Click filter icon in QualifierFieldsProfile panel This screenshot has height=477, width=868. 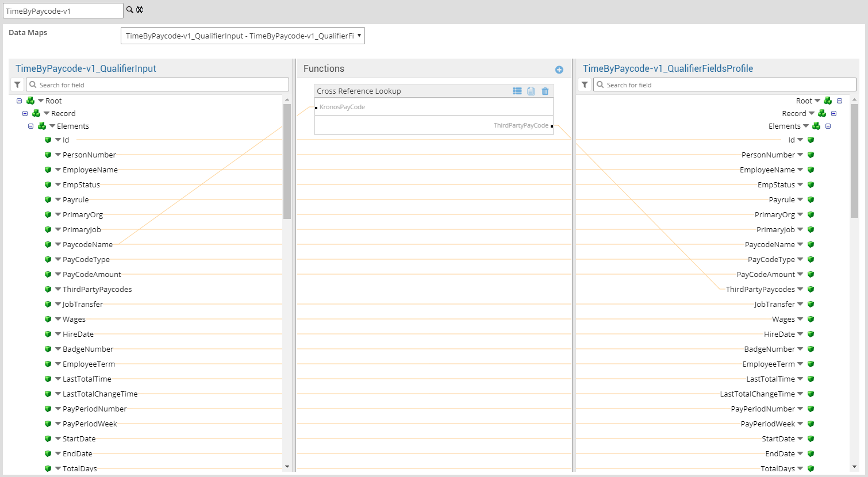[585, 85]
